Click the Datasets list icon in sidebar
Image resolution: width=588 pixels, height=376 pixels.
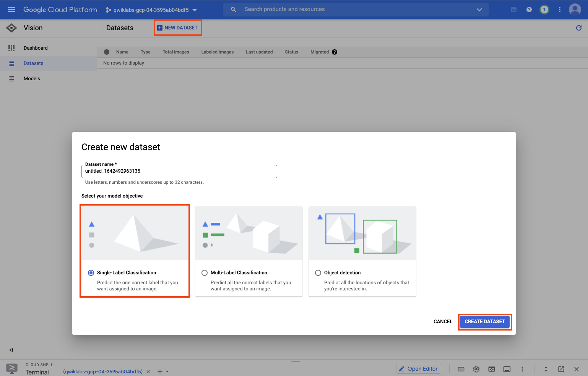(11, 63)
